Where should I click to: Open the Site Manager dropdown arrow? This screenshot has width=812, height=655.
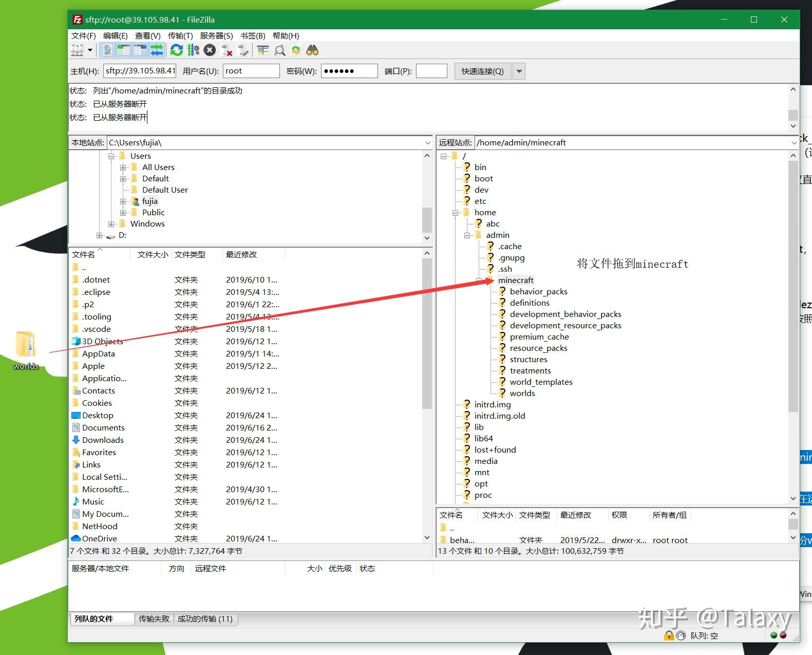[90, 50]
